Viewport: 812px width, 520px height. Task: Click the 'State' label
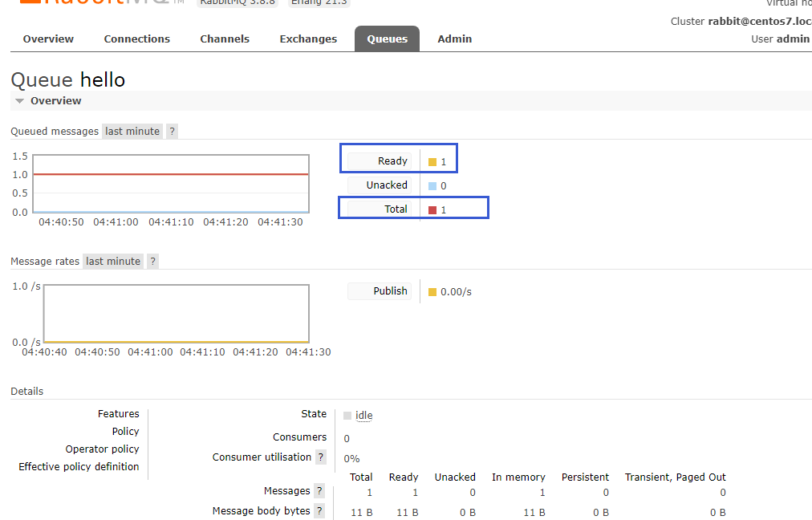(x=314, y=414)
